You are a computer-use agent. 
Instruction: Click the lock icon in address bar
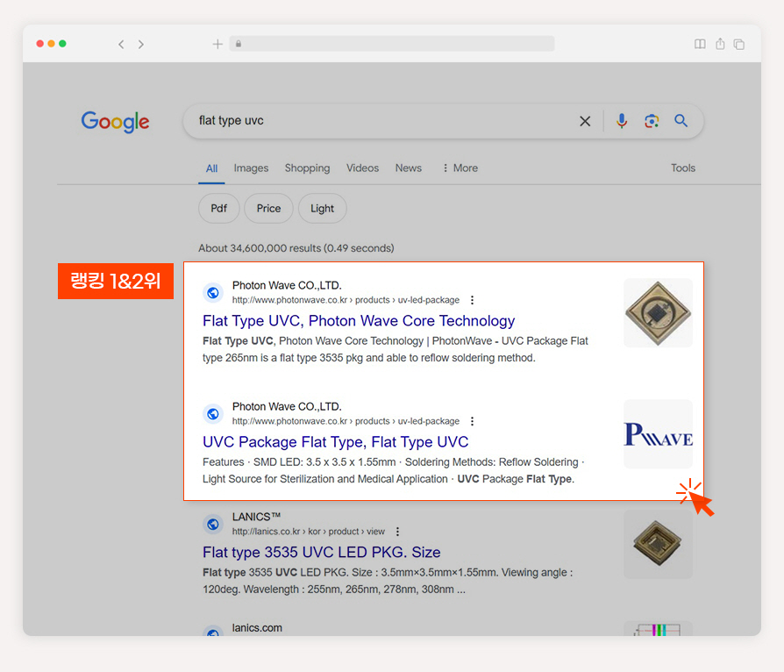coord(239,44)
